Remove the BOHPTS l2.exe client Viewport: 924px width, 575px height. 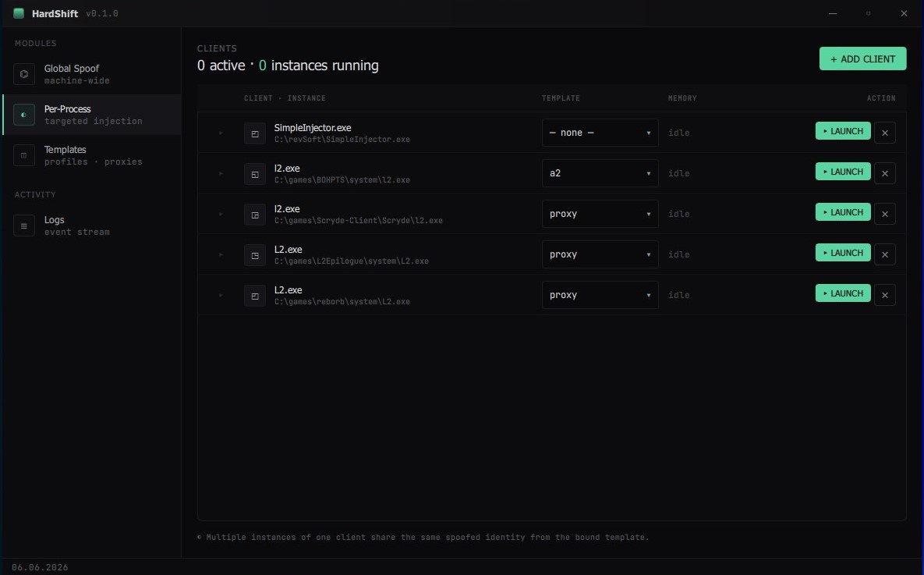tap(884, 173)
